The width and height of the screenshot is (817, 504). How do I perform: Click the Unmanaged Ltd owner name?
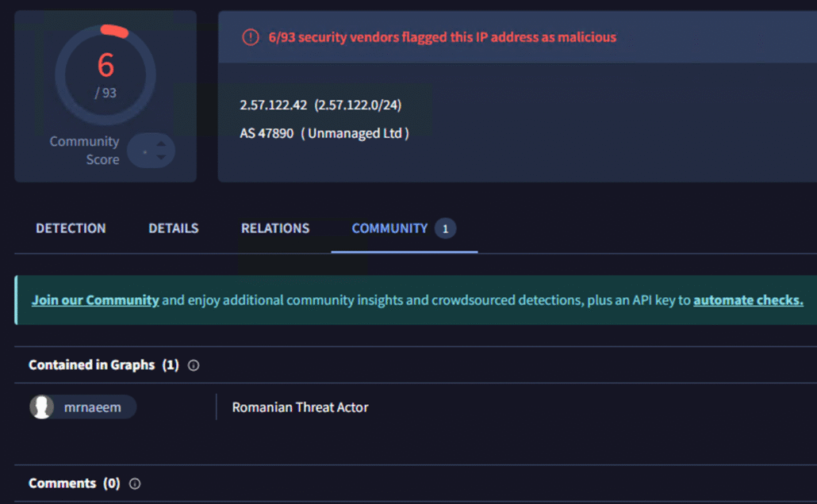[355, 133]
